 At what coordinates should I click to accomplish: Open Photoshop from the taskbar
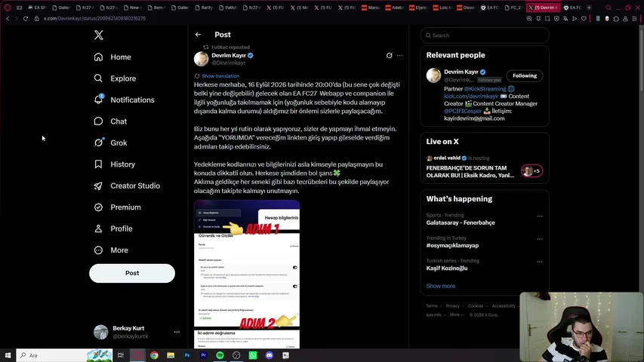coord(187,355)
